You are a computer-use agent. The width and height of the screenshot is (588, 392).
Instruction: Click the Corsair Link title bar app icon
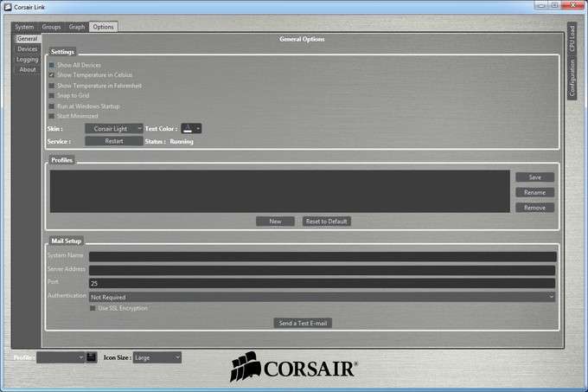tap(8, 7)
